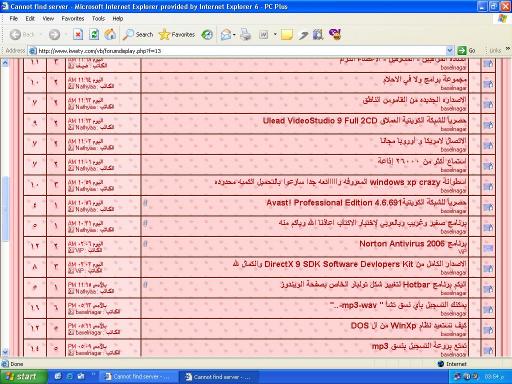Go to the Home page
The height and width of the screenshot is (384, 512).
click(110, 34)
